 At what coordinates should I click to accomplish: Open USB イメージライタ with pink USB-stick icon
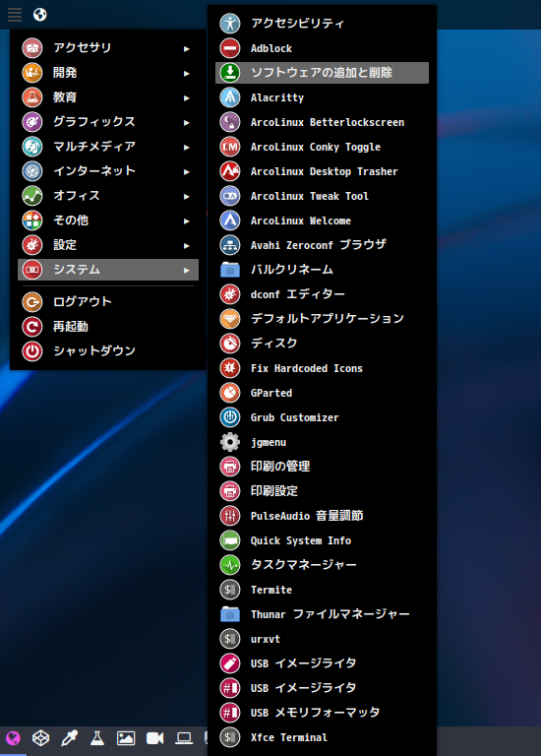[322, 662]
